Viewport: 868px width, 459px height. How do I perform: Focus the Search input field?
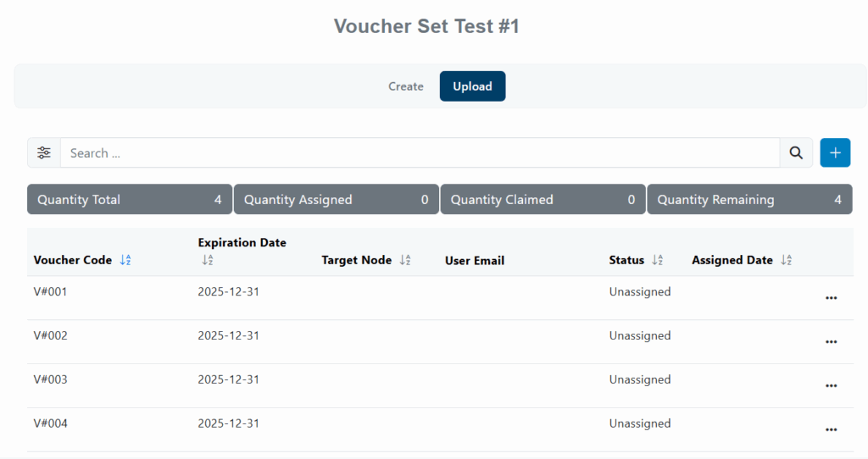(420, 153)
